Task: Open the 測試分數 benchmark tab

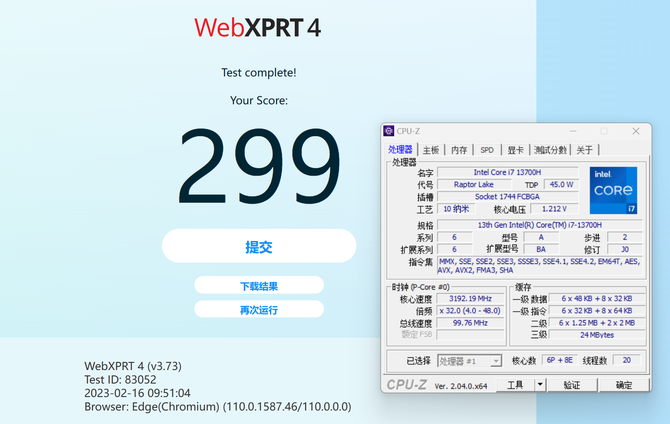Action: [550, 150]
